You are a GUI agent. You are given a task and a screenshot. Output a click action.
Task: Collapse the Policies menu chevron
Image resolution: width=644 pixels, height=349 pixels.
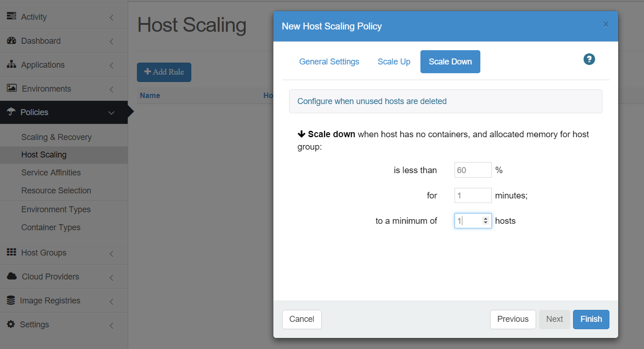pyautogui.click(x=111, y=112)
